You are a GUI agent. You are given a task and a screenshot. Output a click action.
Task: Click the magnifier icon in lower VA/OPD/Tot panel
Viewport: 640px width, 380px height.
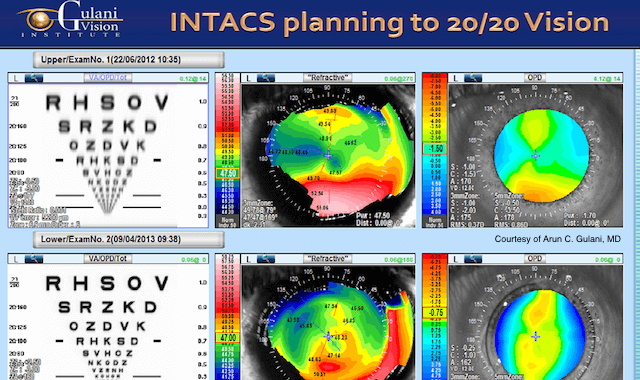(34, 259)
